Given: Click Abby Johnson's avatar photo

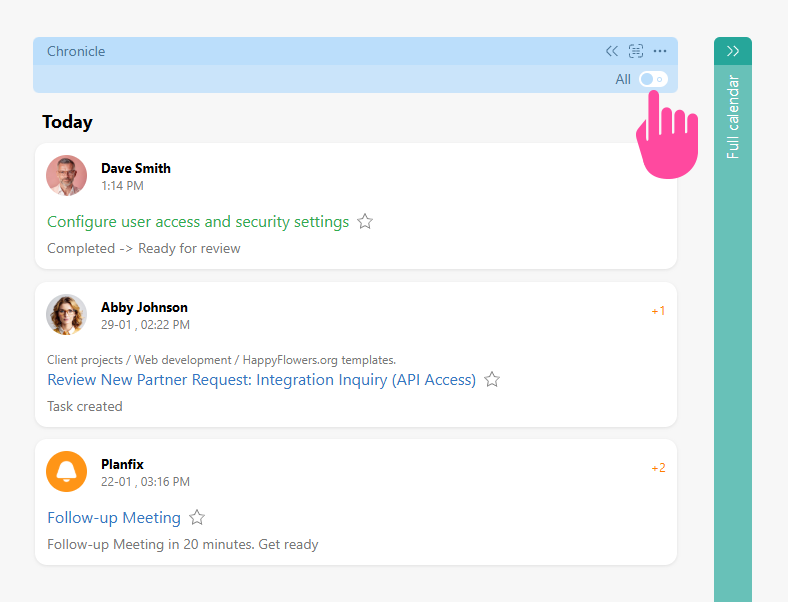Looking at the screenshot, I should (x=67, y=315).
